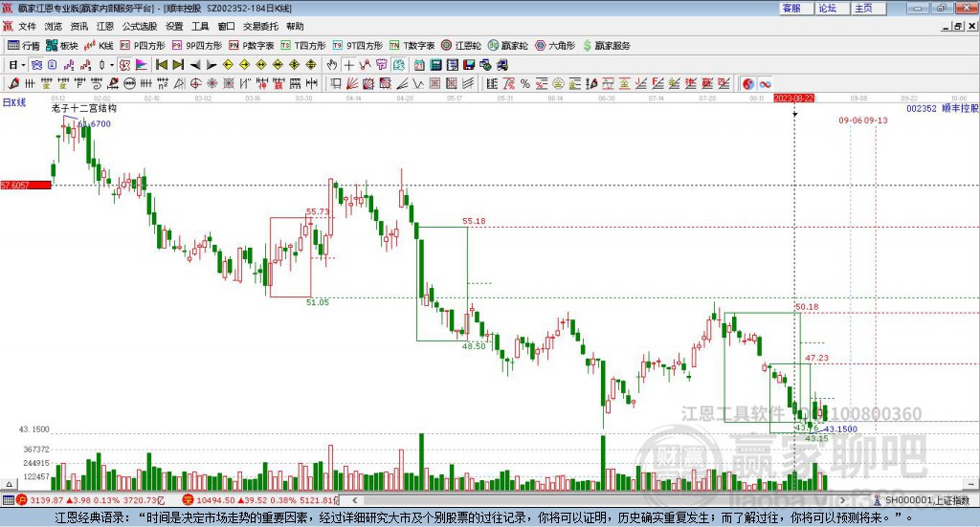This screenshot has width=980, height=527.
Task: Move chart left with black left arrow
Action: click(195, 65)
